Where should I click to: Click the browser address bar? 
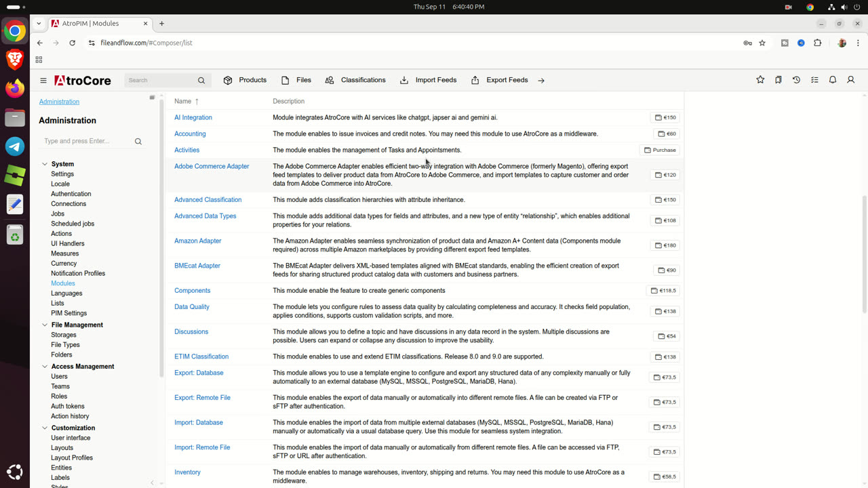coord(414,43)
